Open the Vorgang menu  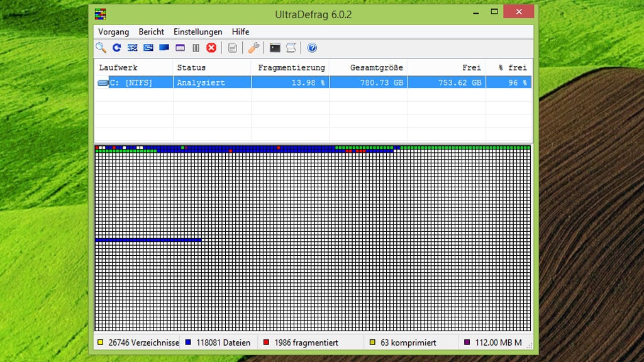pyautogui.click(x=113, y=31)
